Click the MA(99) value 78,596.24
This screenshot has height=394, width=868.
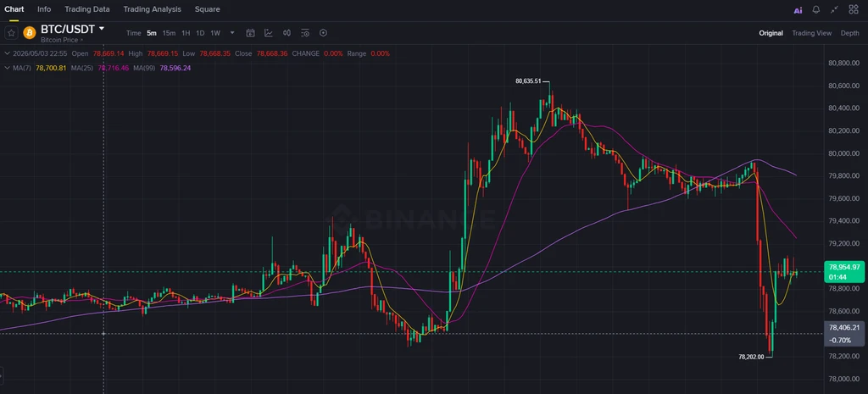point(175,68)
